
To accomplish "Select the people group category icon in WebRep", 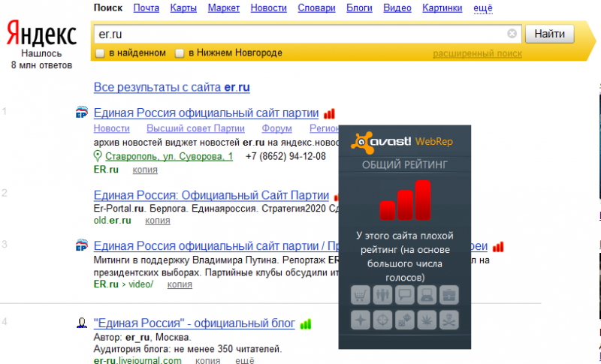I will point(382,295).
